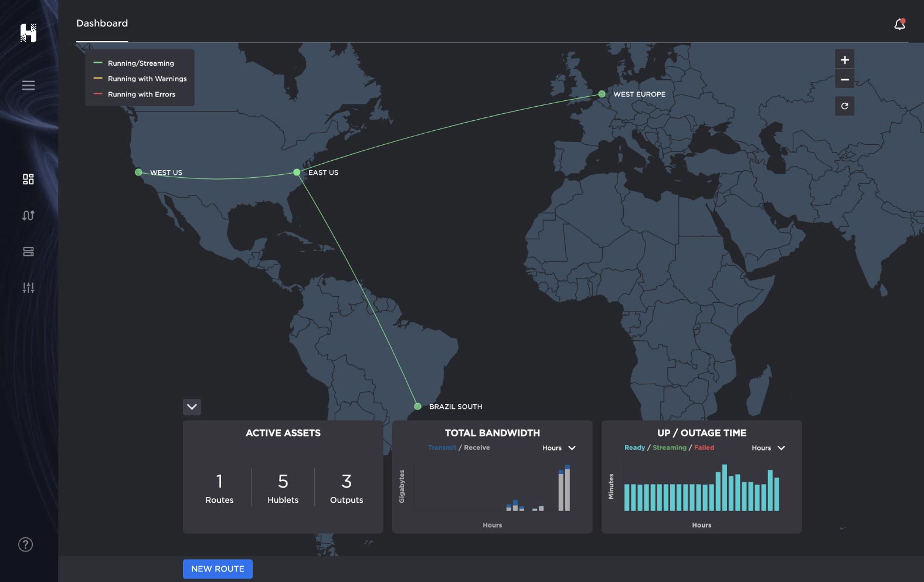
Task: Click the New Route button
Action: 218,569
